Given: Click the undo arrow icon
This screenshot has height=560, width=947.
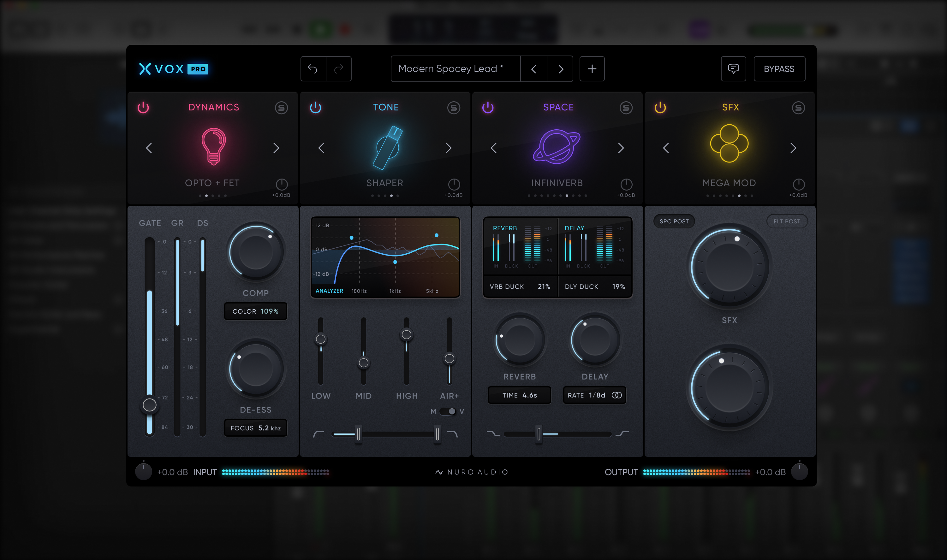Looking at the screenshot, I should coord(313,69).
